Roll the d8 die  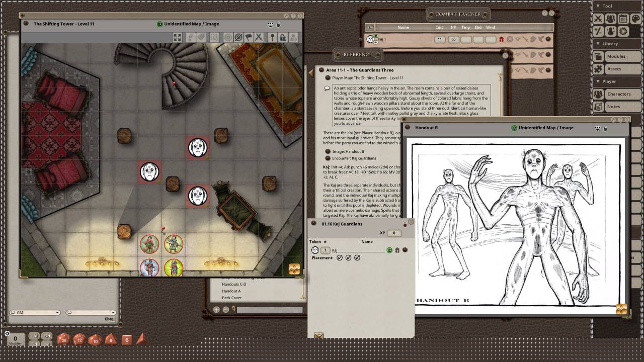coord(111,340)
